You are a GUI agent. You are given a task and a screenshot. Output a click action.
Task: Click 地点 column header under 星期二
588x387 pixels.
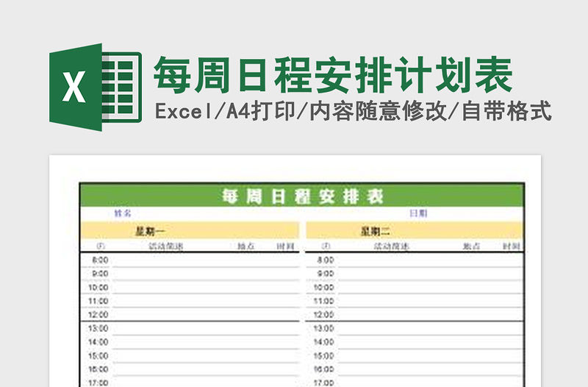pyautogui.click(x=471, y=246)
